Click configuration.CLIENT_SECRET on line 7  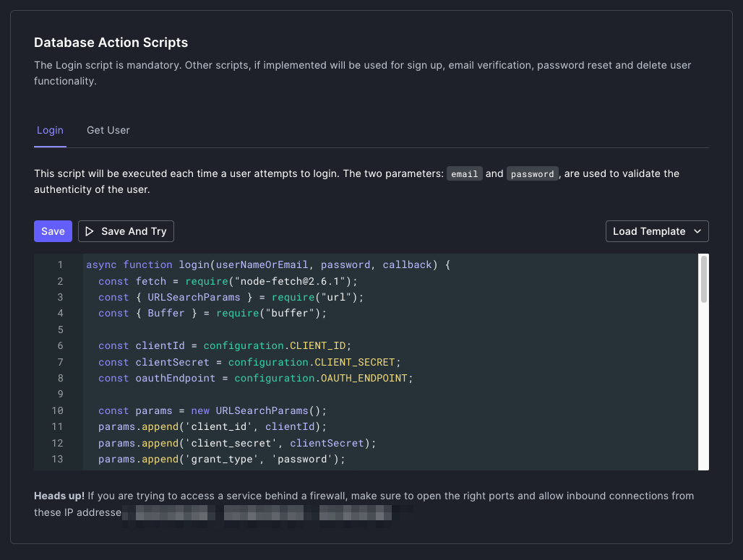[x=314, y=362]
